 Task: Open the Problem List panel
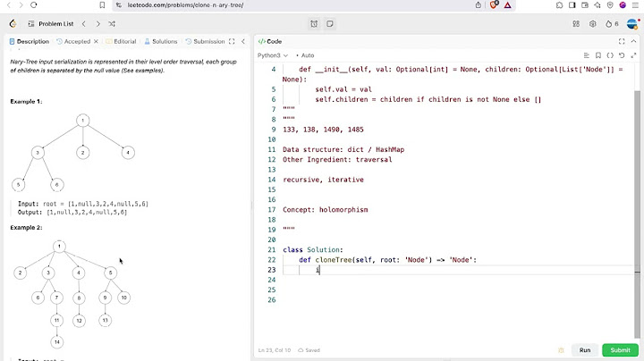51,24
